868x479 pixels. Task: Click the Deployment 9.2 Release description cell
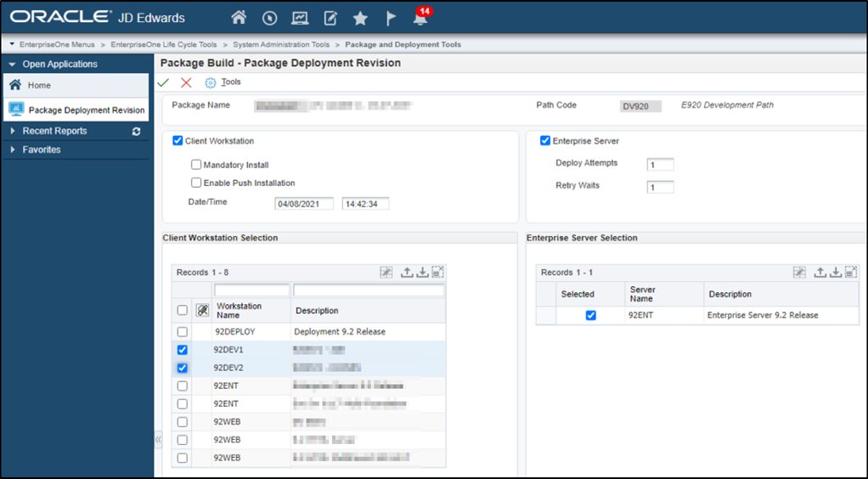(x=368, y=332)
